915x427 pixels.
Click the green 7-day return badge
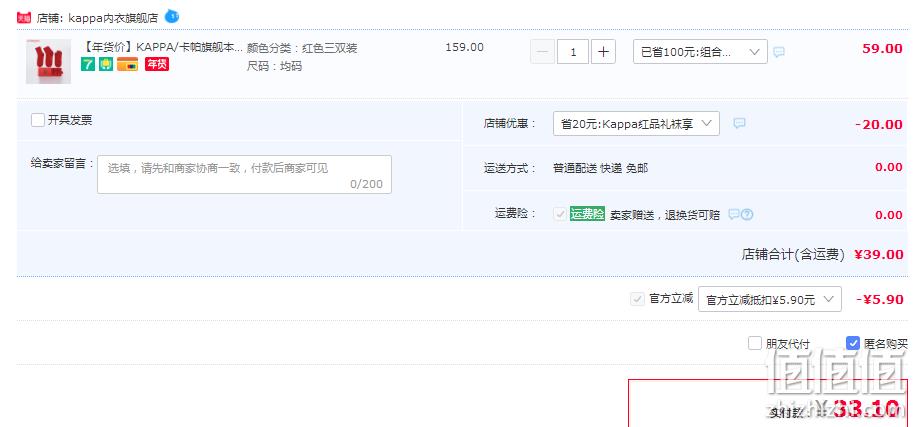[88, 64]
